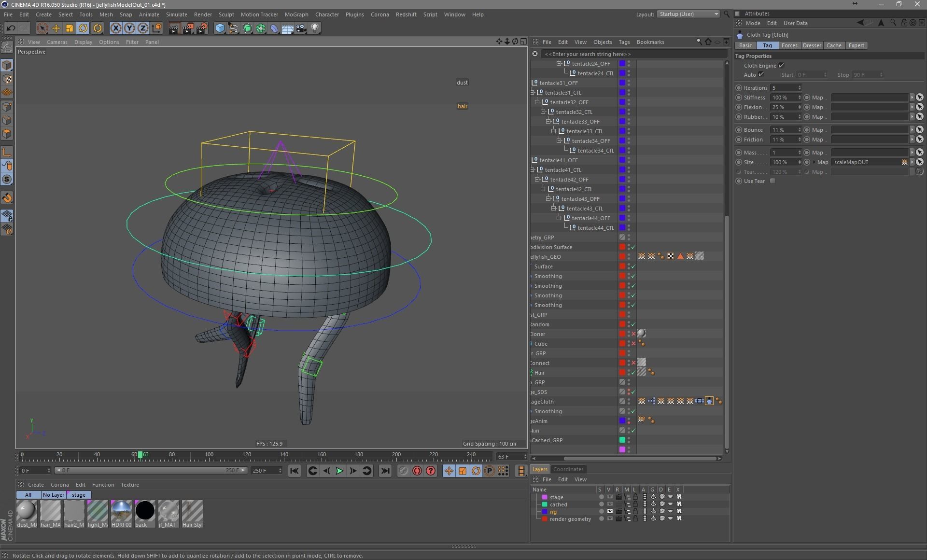Open Edit Render Settings icon

coord(202,28)
